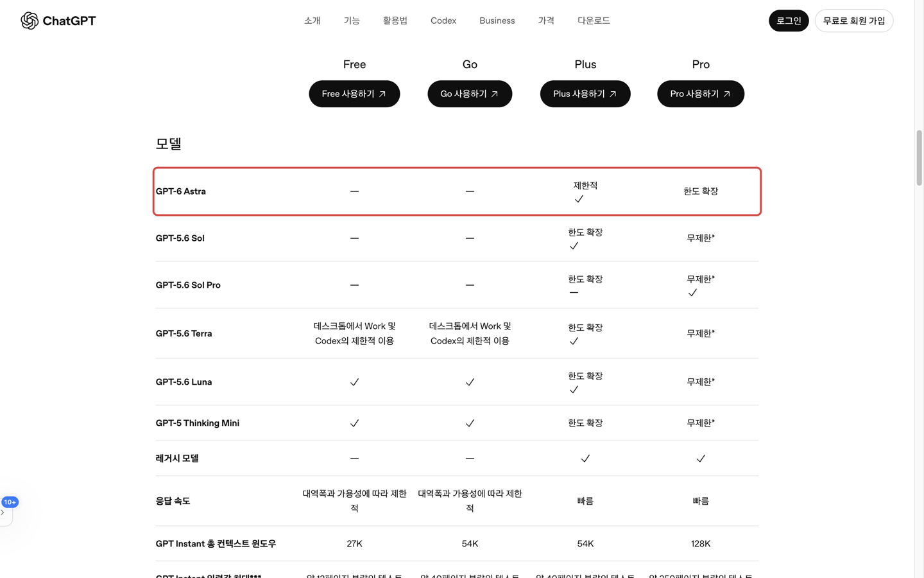Click the Go checkmark in GPT-5.6 Luna row
Viewport: 924px width, 578px height.
point(470,382)
